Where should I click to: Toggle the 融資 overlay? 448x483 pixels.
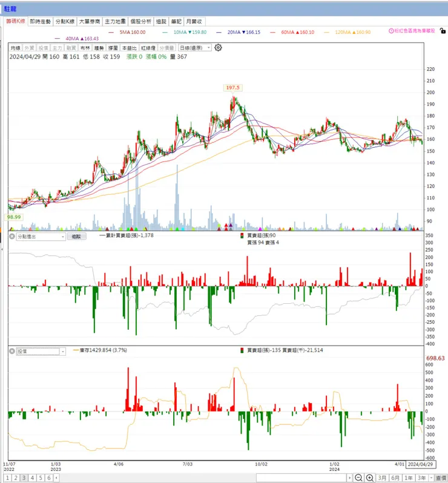click(x=71, y=48)
